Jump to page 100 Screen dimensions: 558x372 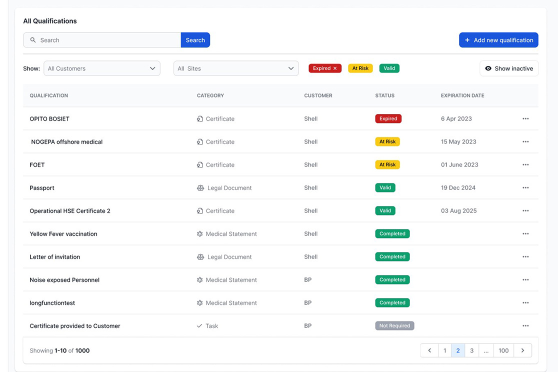[x=504, y=350]
